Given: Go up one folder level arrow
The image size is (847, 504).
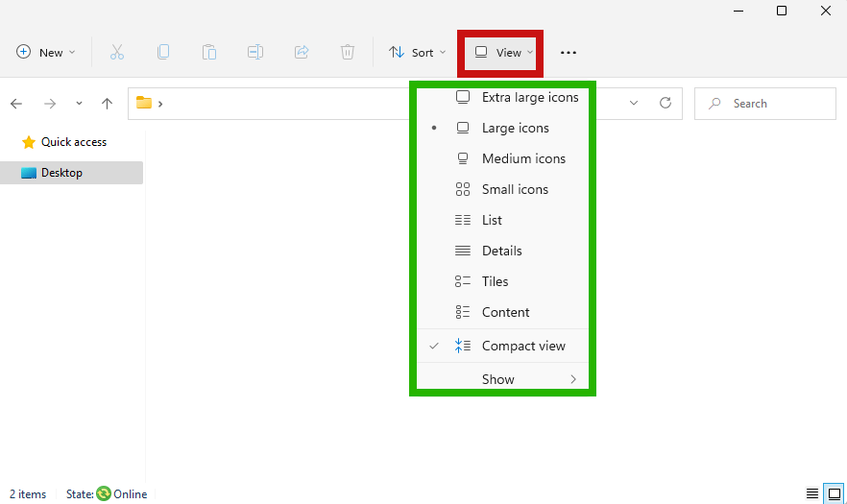Looking at the screenshot, I should tap(107, 104).
